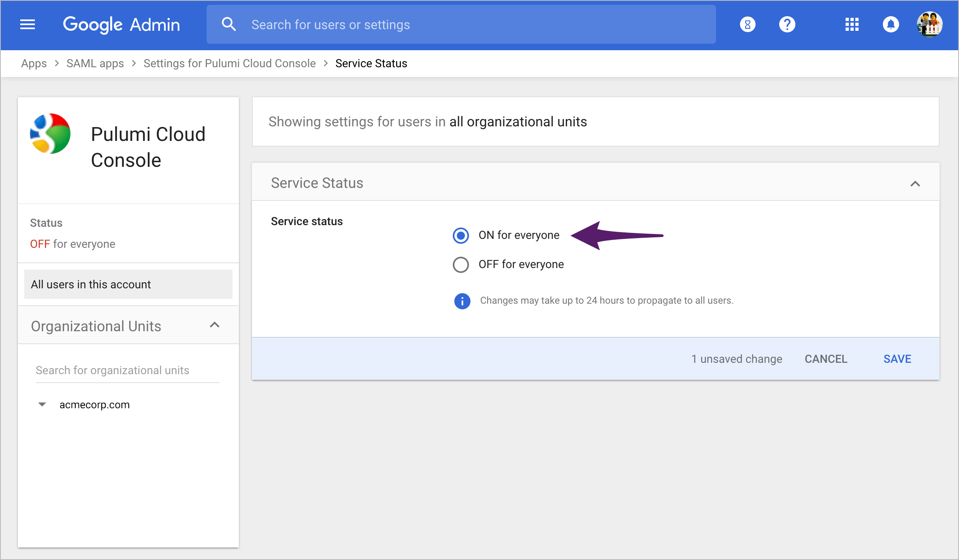Collapse the Service Status section
Image resolution: width=959 pixels, height=560 pixels.
coord(916,184)
